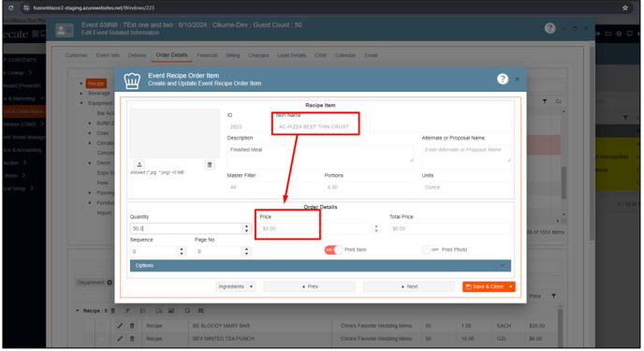Switch to the Delivery tab
The image size is (644, 351).
[138, 55]
